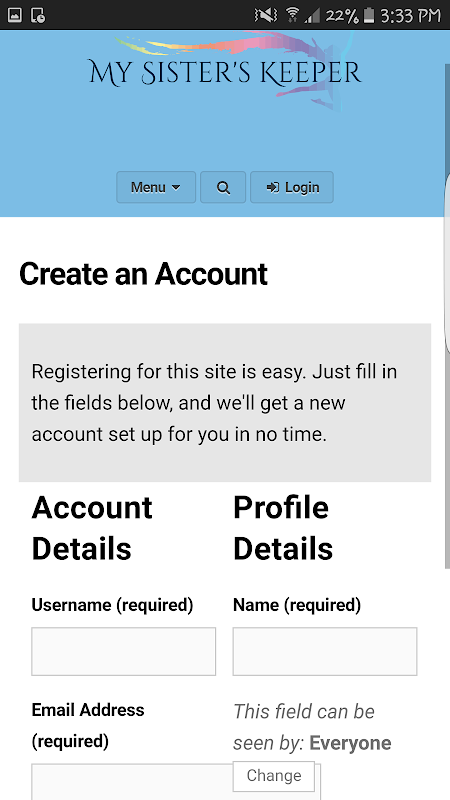The image size is (450, 800).
Task: Click the Email Address input field
Action: click(176, 782)
